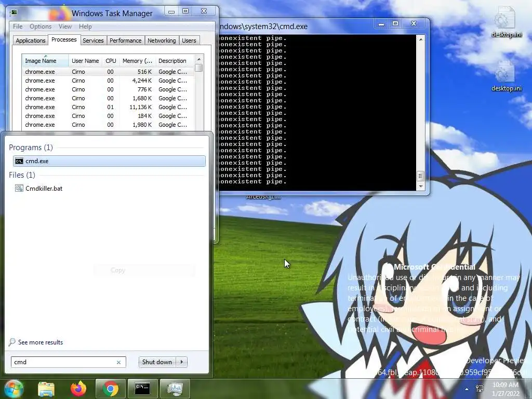This screenshot has height=399, width=532.
Task: Select the upper desktop.ini desktop icon
Action: pyautogui.click(x=506, y=22)
